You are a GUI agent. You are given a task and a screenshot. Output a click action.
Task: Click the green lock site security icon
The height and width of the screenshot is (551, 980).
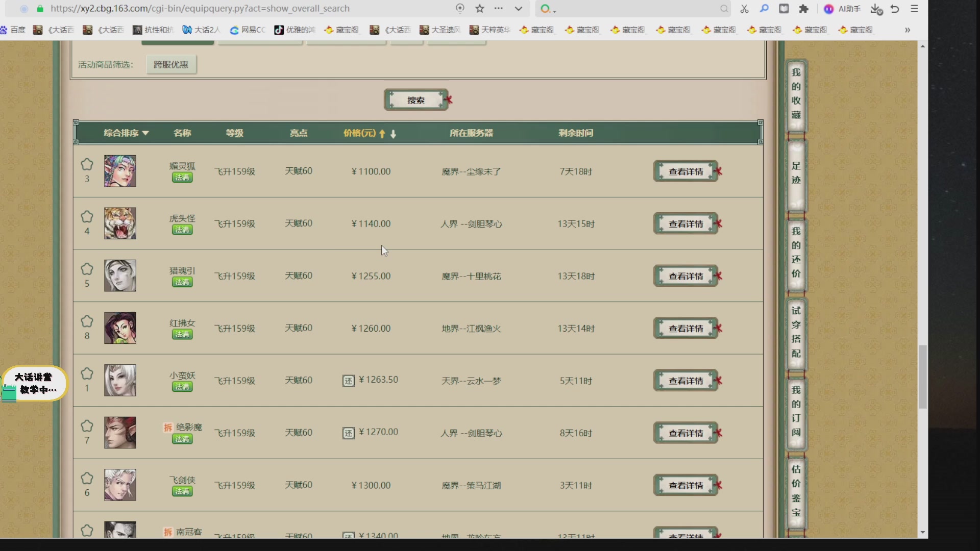[40, 9]
